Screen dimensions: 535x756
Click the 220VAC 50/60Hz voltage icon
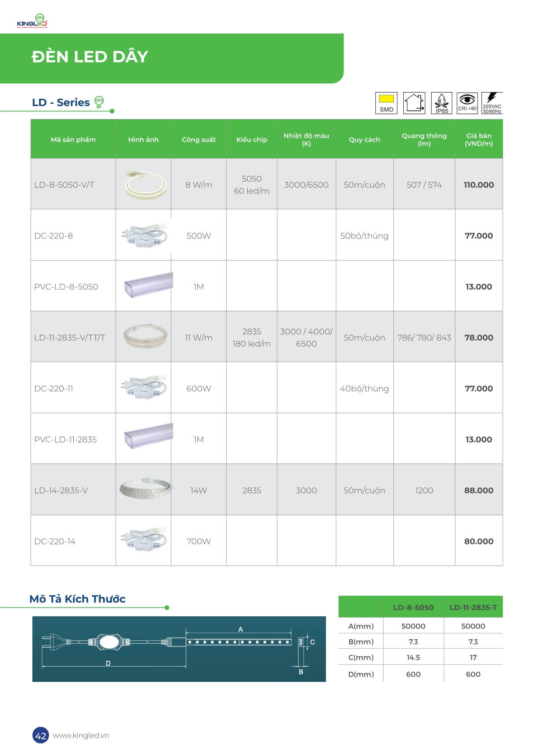(492, 103)
